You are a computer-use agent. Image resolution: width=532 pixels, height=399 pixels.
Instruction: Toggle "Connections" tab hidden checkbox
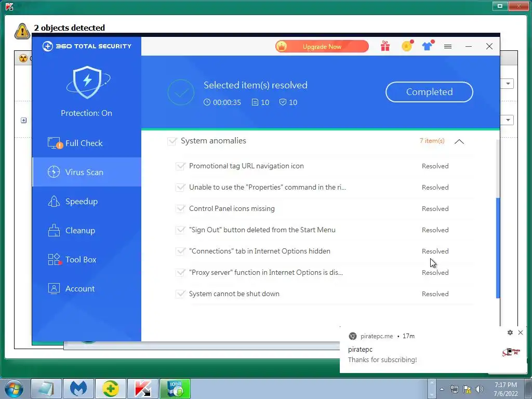pos(180,251)
